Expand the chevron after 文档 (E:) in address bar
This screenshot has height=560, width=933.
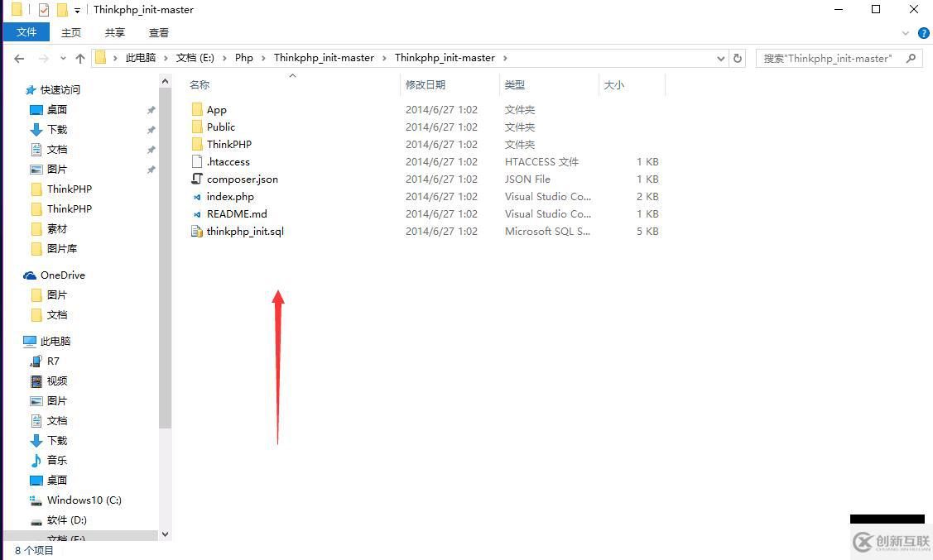(225, 58)
